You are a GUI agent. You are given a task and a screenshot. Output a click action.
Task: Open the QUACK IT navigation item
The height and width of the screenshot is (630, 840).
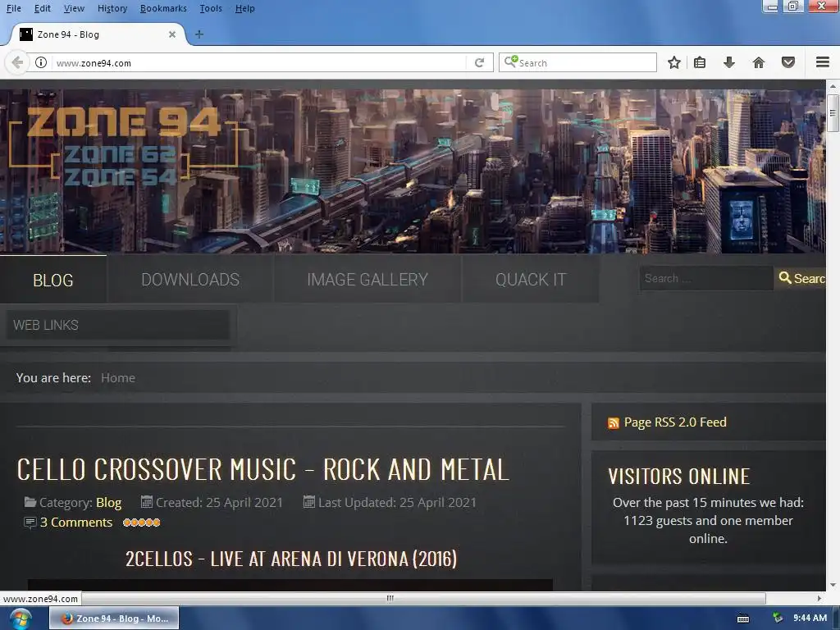coord(531,280)
